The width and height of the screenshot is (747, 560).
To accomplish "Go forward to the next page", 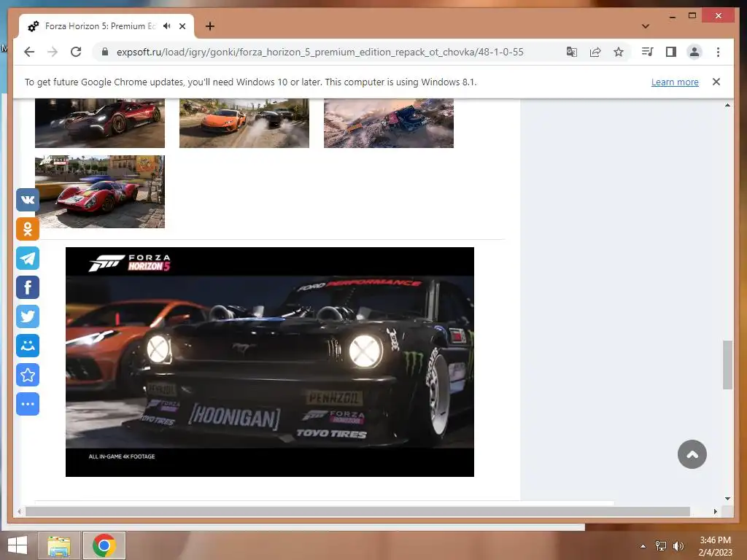I will 53,52.
